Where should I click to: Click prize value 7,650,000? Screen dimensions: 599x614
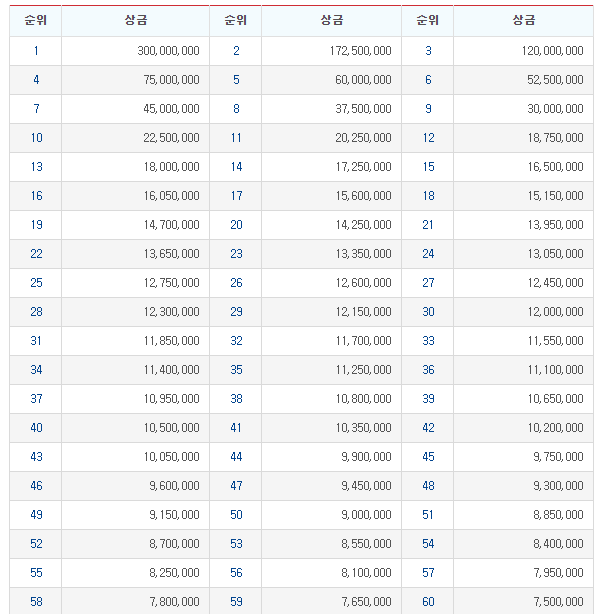366,601
